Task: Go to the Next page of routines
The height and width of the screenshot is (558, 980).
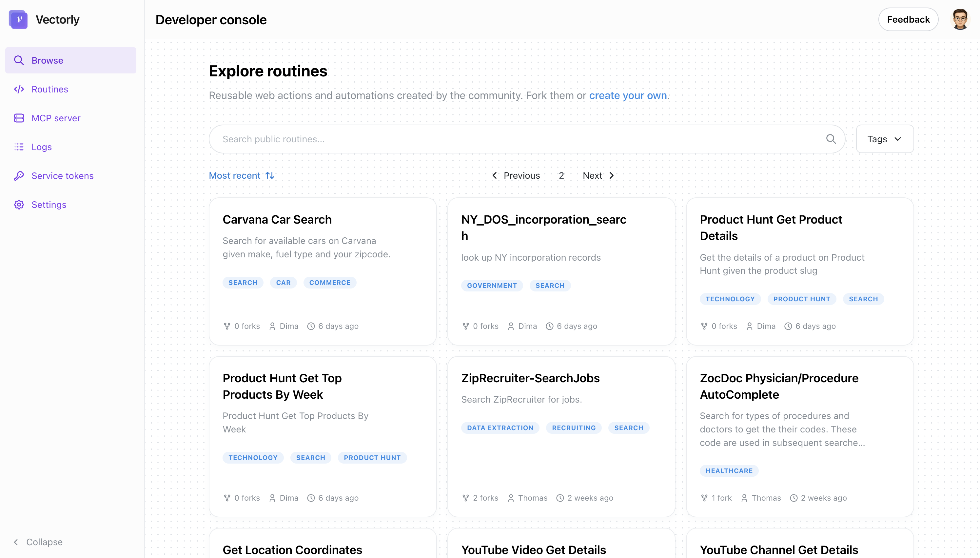Action: point(598,175)
